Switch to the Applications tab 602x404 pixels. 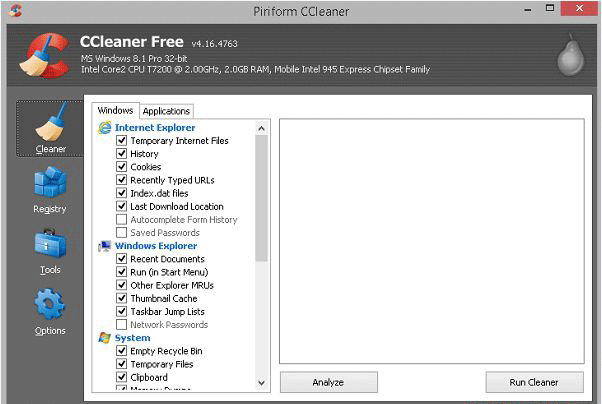[166, 111]
